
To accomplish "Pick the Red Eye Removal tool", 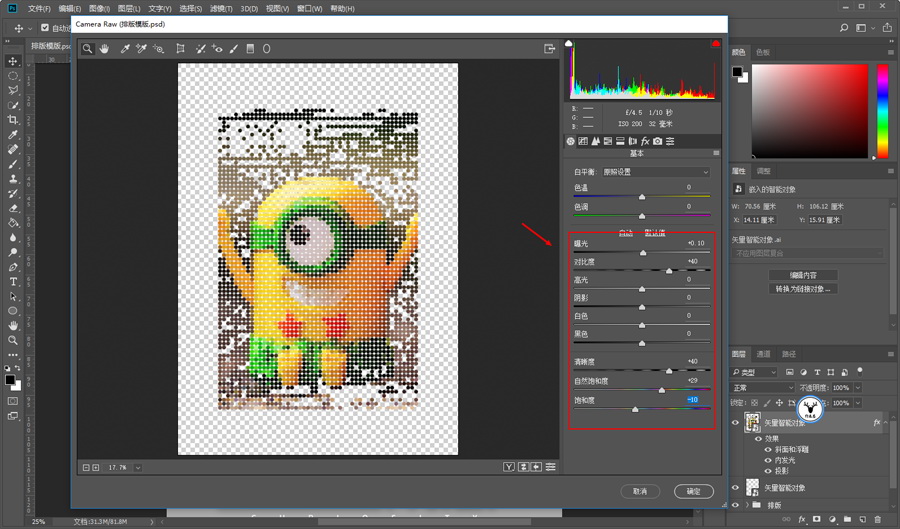I will (x=217, y=48).
